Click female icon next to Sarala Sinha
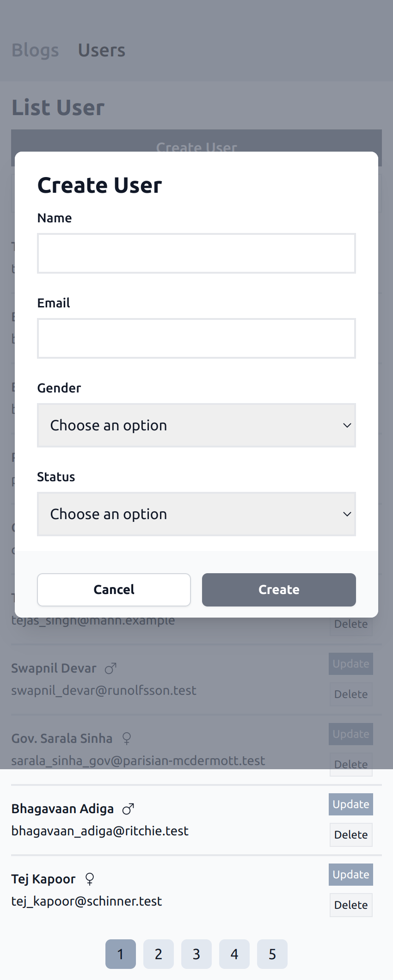Image resolution: width=393 pixels, height=980 pixels. 126,739
